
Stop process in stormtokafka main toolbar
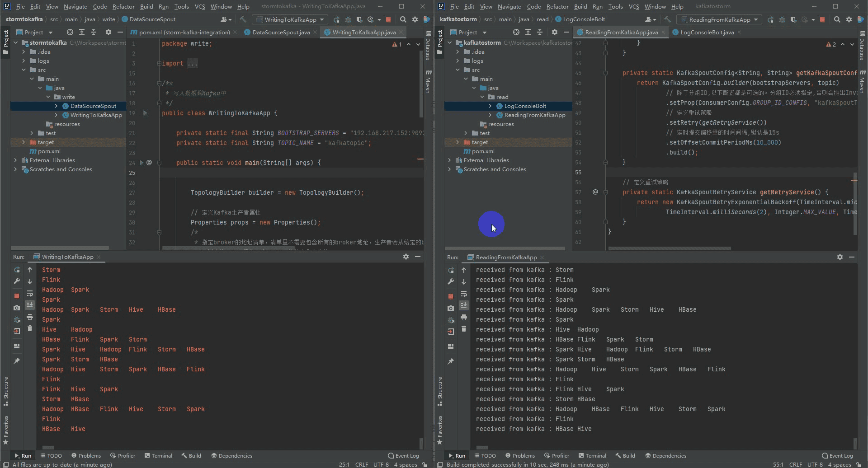388,19
